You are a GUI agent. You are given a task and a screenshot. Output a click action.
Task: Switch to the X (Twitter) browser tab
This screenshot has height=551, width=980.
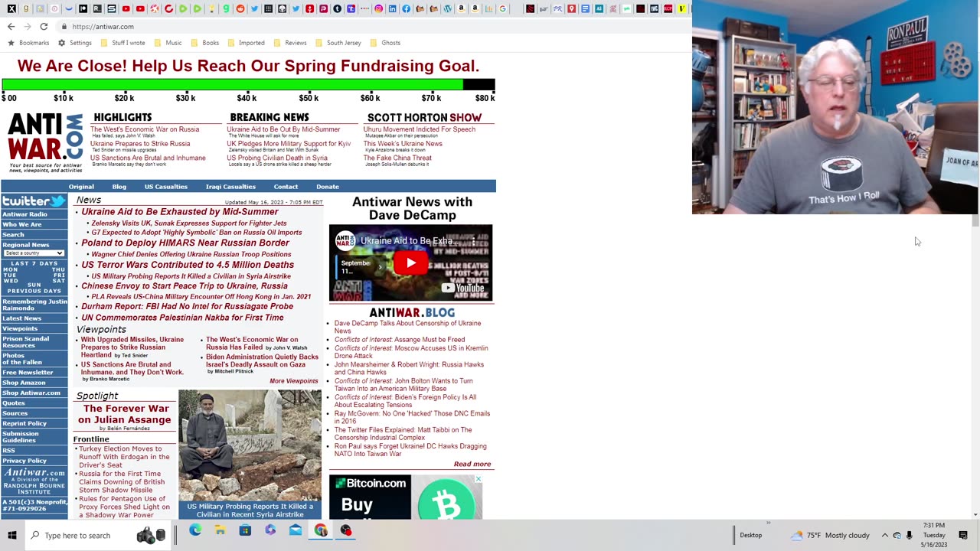[11, 8]
